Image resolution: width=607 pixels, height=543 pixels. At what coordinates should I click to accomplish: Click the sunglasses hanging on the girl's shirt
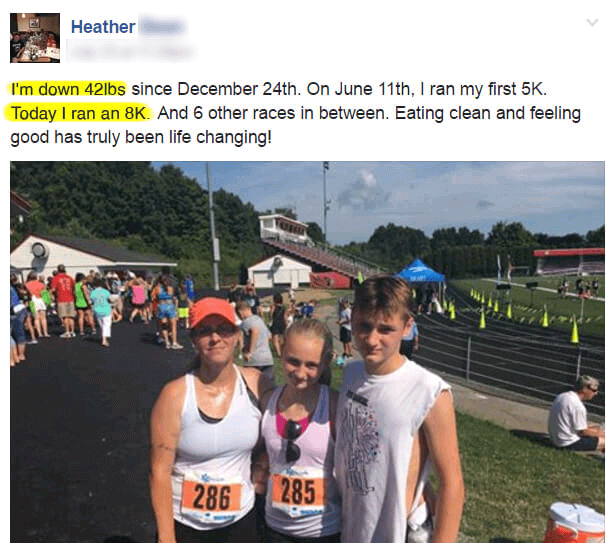(x=293, y=440)
